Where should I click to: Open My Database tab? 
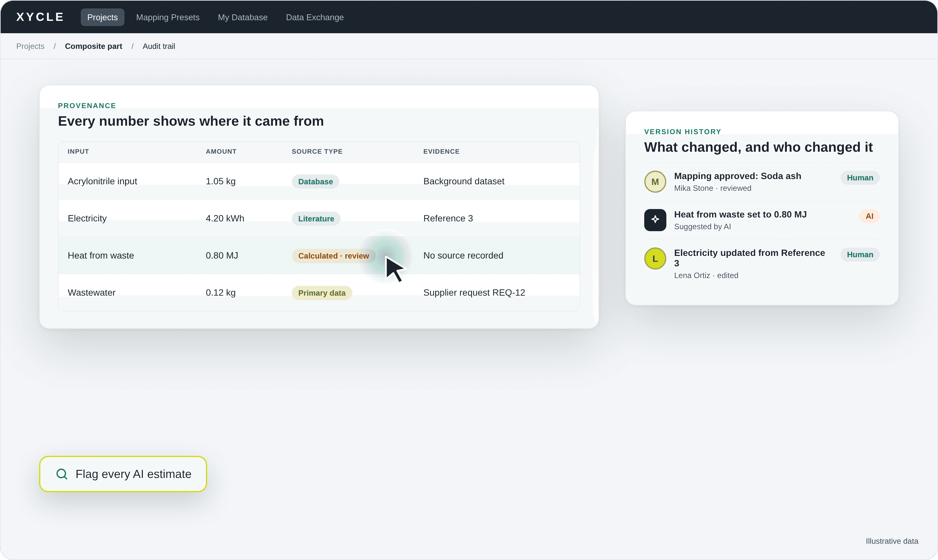click(x=242, y=17)
